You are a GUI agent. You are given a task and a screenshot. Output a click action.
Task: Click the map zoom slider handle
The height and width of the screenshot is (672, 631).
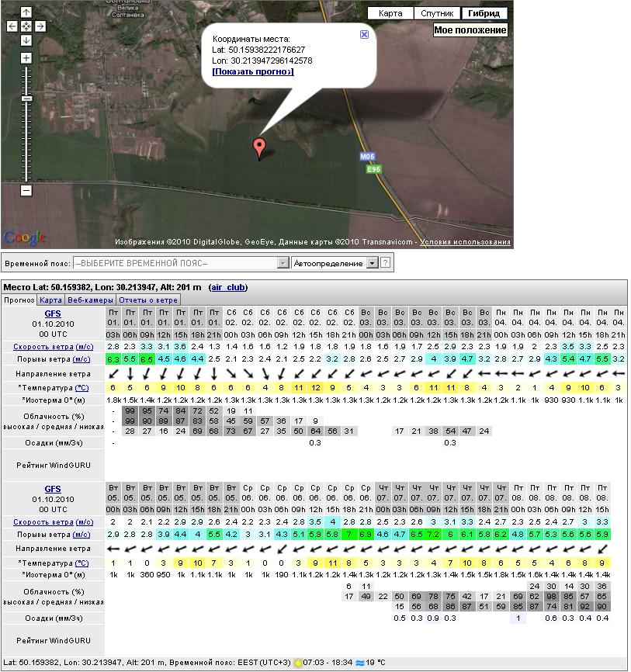[x=26, y=99]
